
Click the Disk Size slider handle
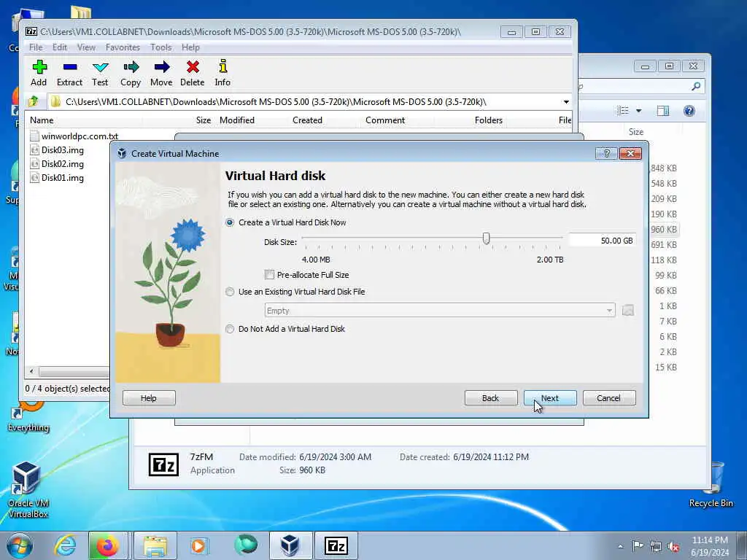[x=486, y=238]
